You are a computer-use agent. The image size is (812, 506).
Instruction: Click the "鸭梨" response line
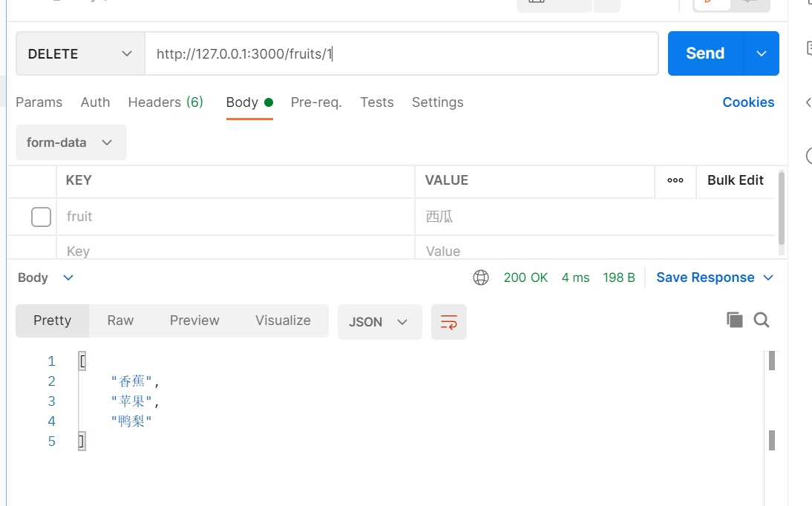tap(131, 421)
